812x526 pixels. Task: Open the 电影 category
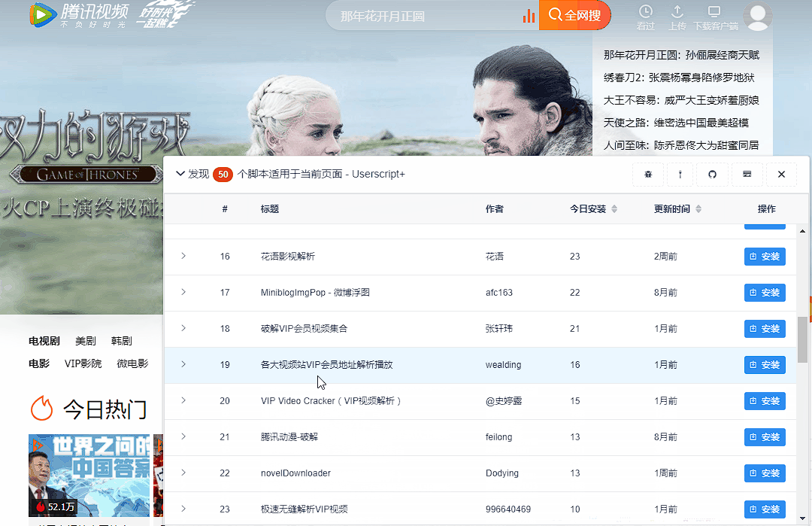pos(39,363)
